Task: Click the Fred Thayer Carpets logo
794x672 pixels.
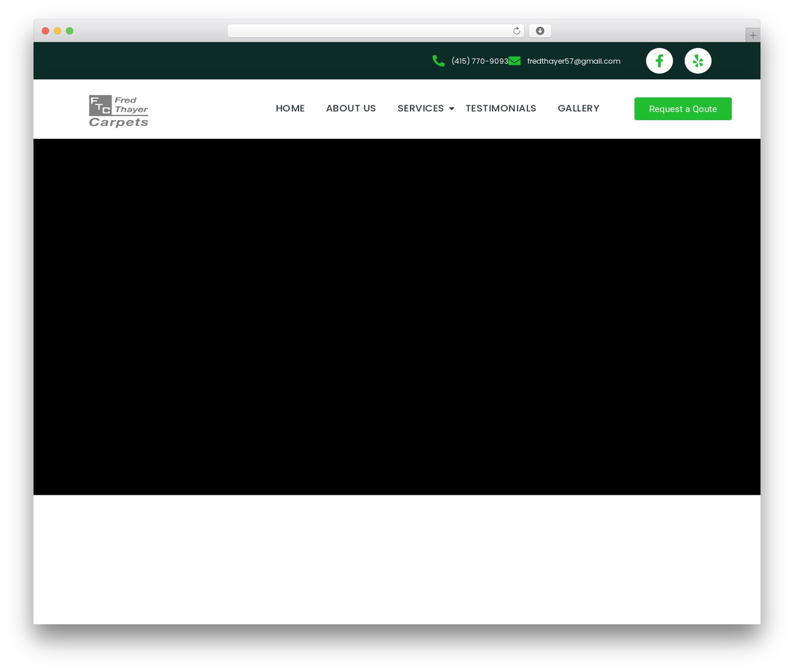Action: click(x=118, y=111)
